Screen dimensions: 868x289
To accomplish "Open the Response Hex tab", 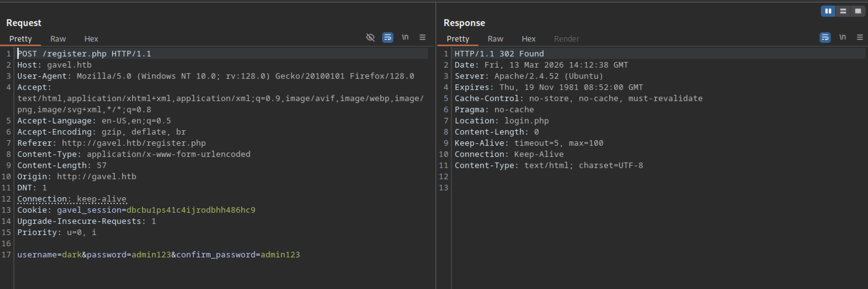I will point(528,39).
